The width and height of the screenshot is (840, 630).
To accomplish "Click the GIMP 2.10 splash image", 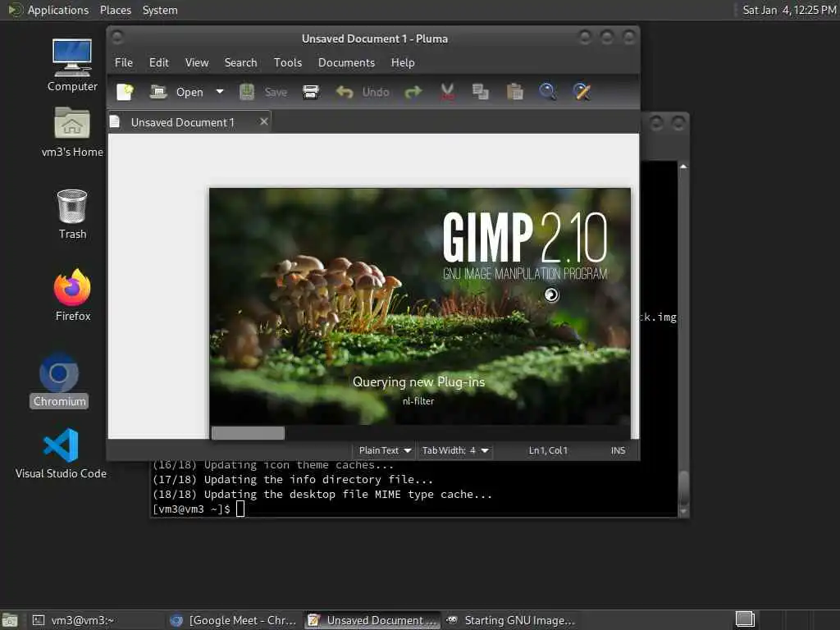I will (x=420, y=307).
